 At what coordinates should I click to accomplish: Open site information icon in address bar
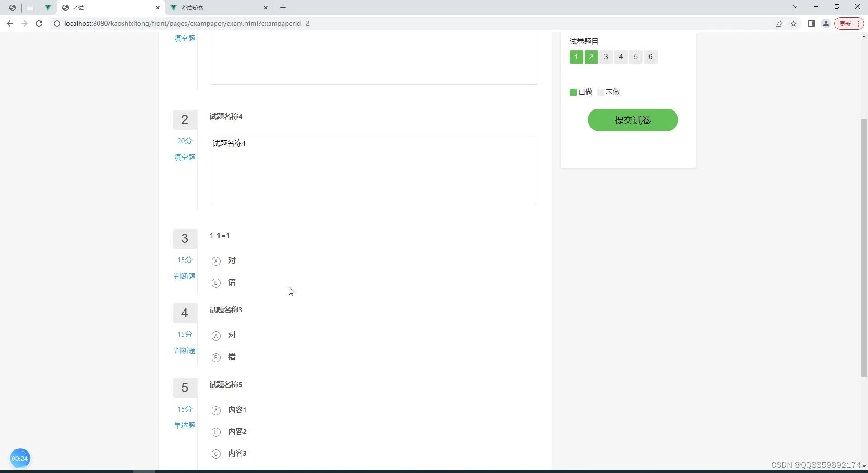[x=57, y=24]
